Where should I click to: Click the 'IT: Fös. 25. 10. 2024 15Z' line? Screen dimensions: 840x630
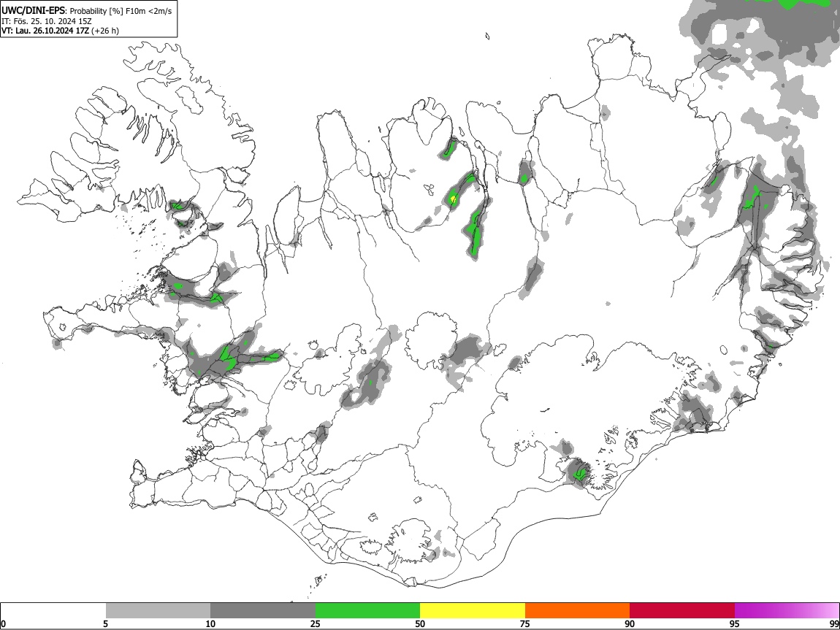tap(47, 21)
